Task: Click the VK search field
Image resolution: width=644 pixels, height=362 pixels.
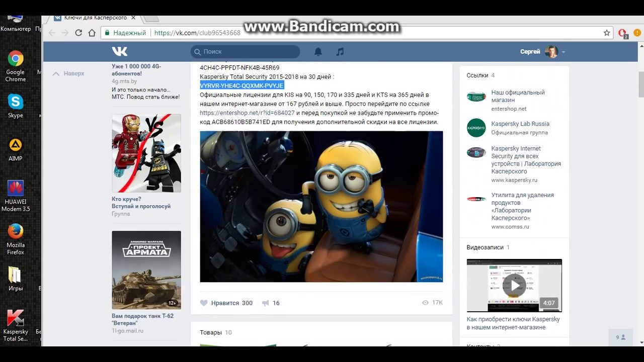Action: tap(245, 51)
